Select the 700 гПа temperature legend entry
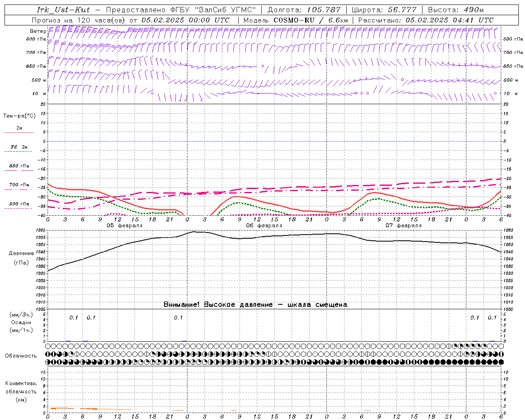The width and height of the screenshot is (525, 420). pyautogui.click(x=19, y=185)
